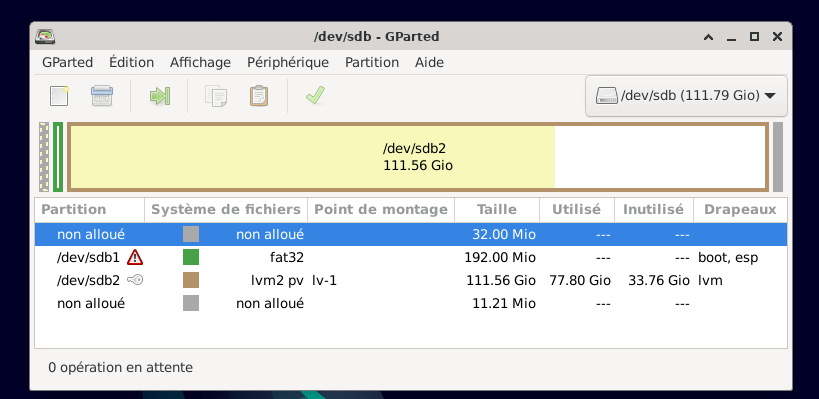Click grey swatch in 32.00 Mio unallocated row
Image resolution: width=819 pixels, height=399 pixels.
pyautogui.click(x=191, y=234)
